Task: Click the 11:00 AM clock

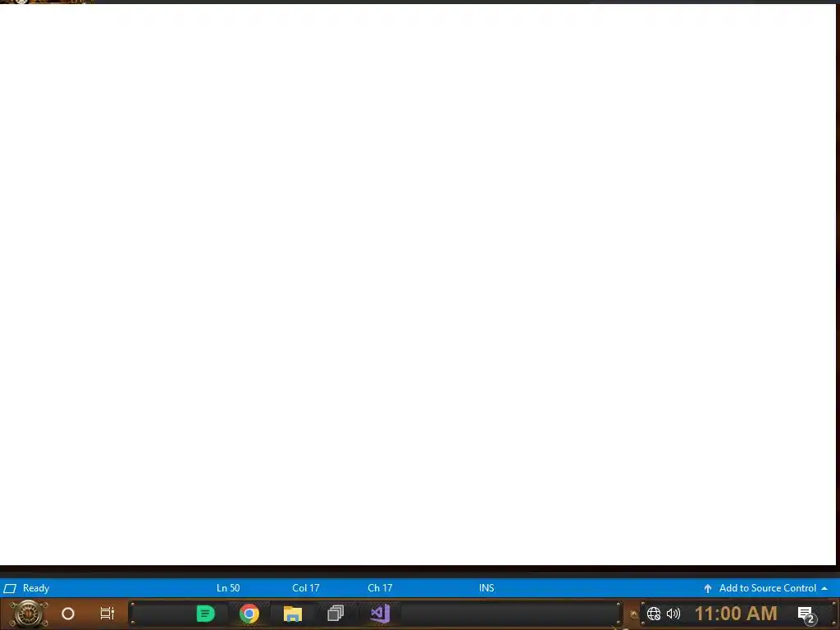Action: click(736, 614)
